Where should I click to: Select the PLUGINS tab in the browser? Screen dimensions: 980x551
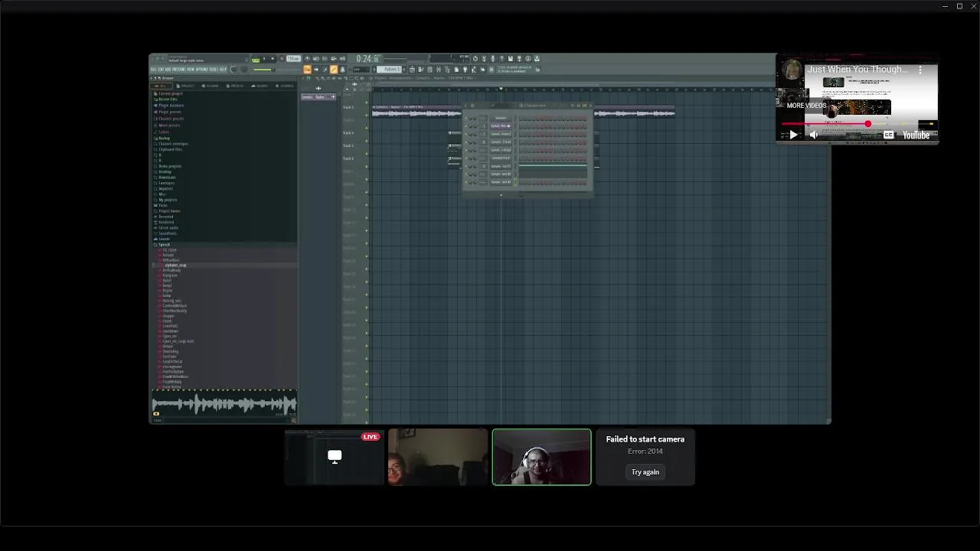[x=210, y=86]
